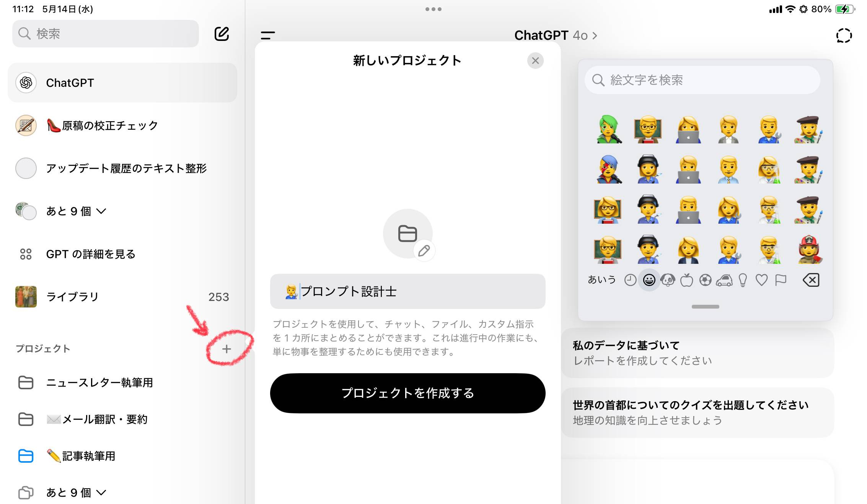
Task: Switch to the activities emoji tab with soccer ball
Action: [705, 280]
